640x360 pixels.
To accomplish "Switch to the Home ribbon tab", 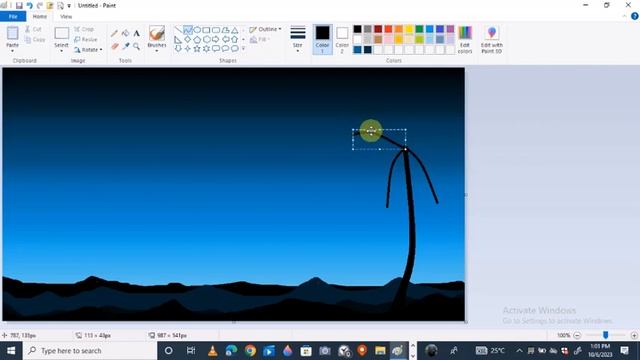I will point(40,16).
